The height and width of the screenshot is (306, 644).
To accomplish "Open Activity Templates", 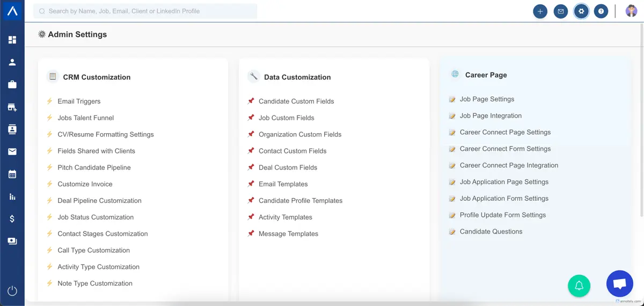I will point(286,217).
